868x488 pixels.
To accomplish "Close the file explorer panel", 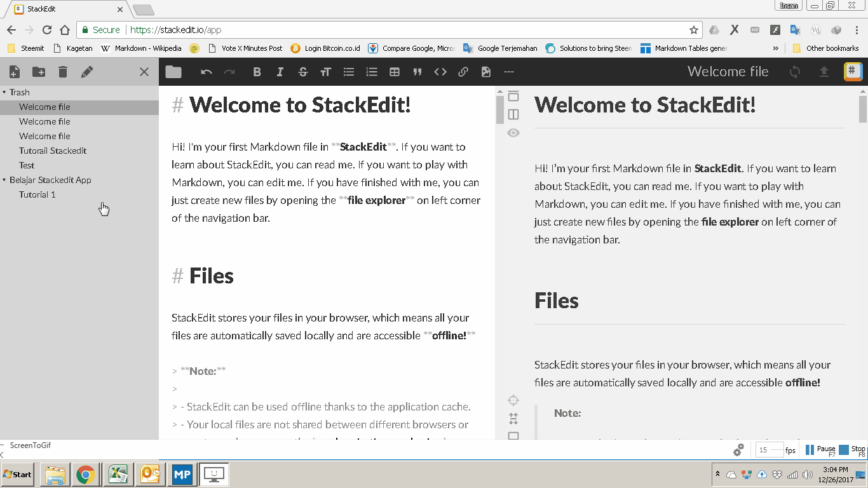I will coord(144,72).
